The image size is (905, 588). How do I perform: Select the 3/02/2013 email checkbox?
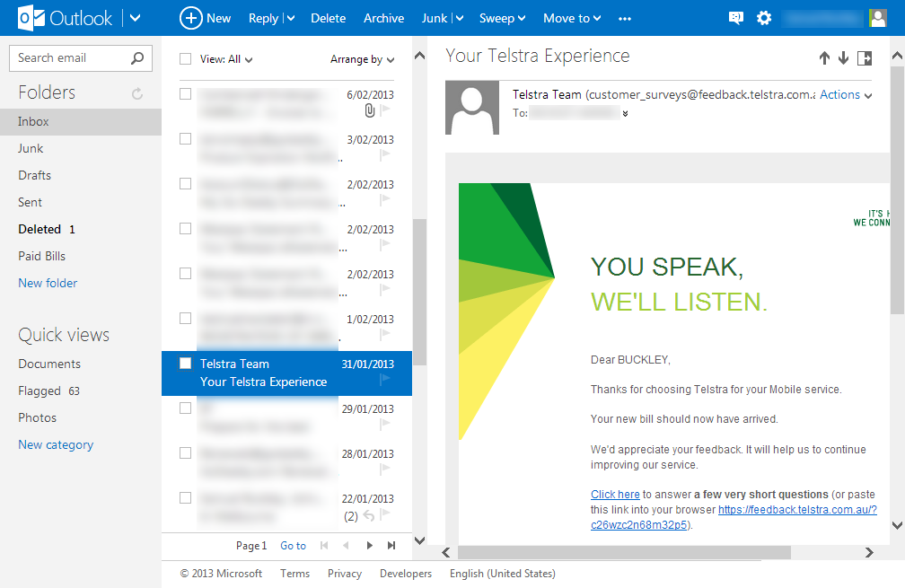(185, 139)
